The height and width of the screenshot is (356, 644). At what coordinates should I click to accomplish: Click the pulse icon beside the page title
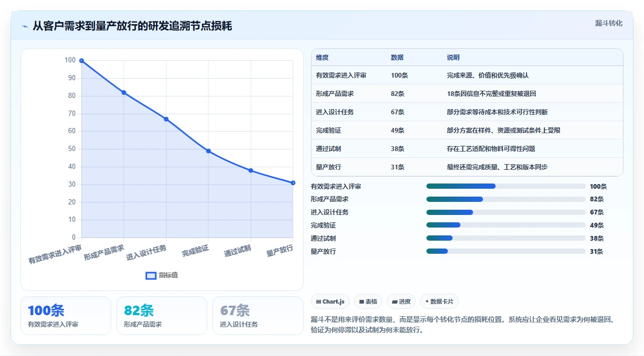25,26
